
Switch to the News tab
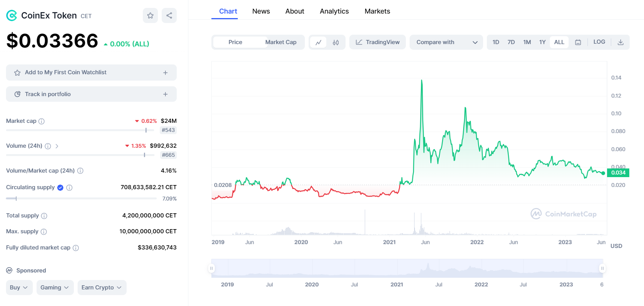pos(261,11)
